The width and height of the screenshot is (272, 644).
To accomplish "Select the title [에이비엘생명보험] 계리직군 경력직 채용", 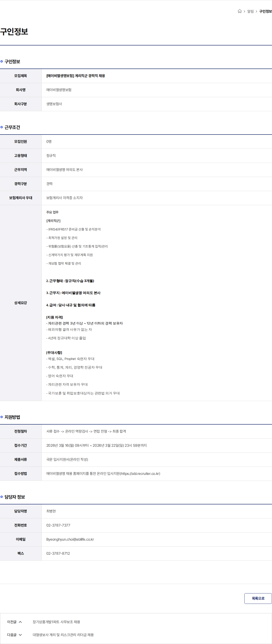I will 76,76.
